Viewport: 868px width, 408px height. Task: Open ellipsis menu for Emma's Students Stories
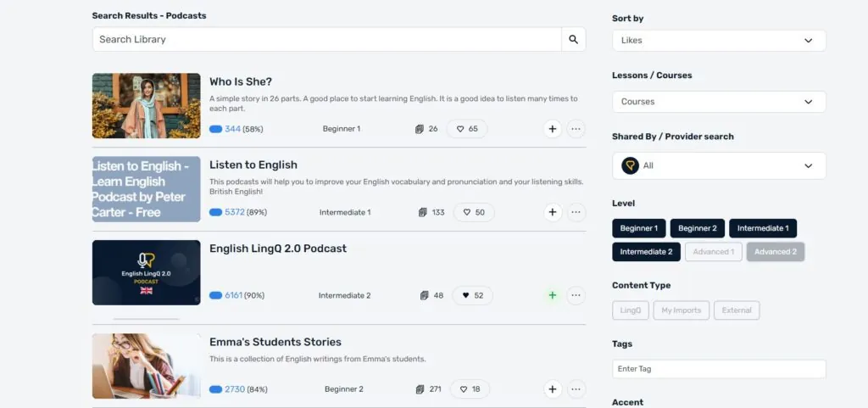[x=576, y=389]
